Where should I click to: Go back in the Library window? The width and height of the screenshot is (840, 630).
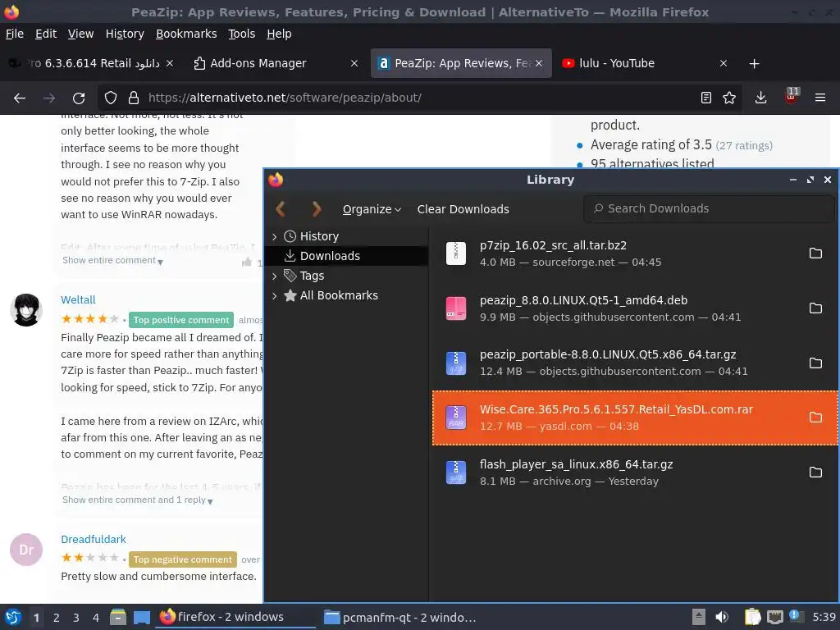(x=281, y=209)
